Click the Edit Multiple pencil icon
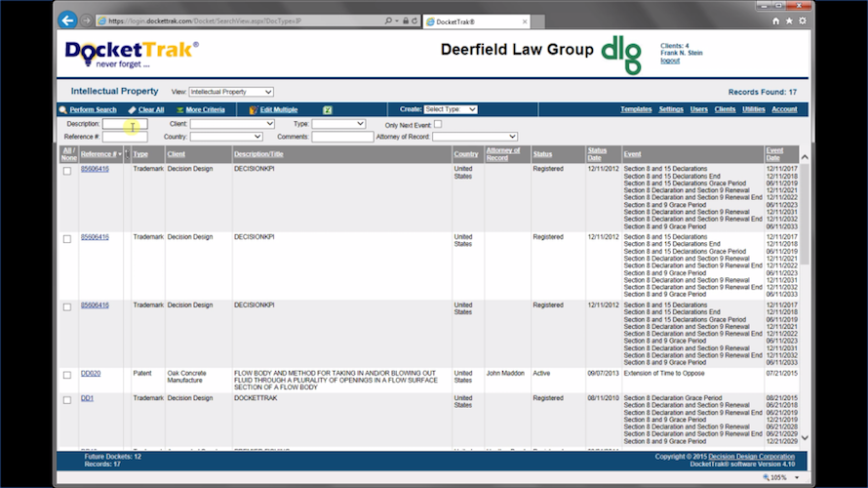The height and width of the screenshot is (488, 868). [x=254, y=109]
